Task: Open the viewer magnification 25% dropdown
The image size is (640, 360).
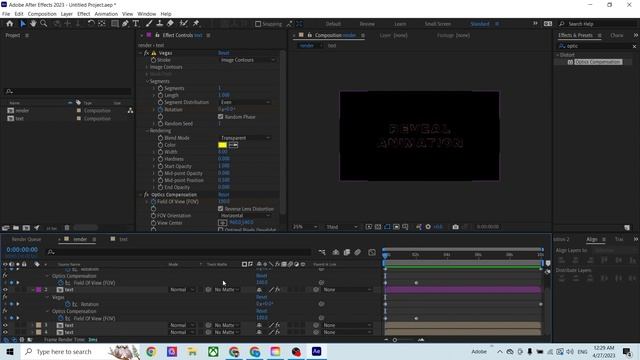Action: [x=305, y=227]
